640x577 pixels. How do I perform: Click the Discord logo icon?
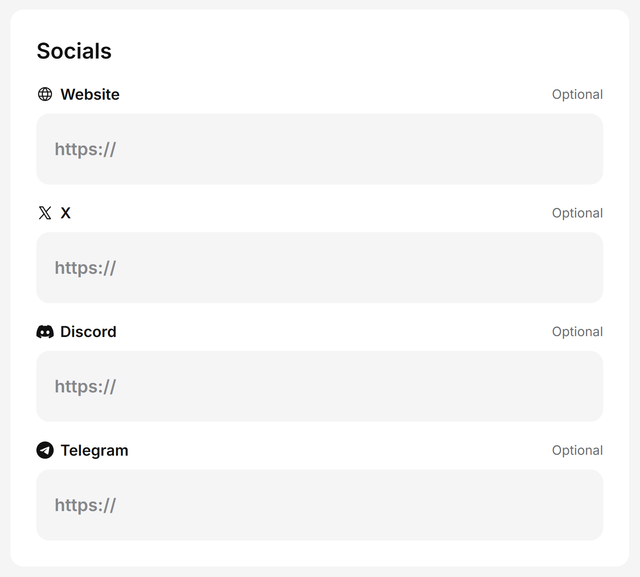(x=45, y=332)
